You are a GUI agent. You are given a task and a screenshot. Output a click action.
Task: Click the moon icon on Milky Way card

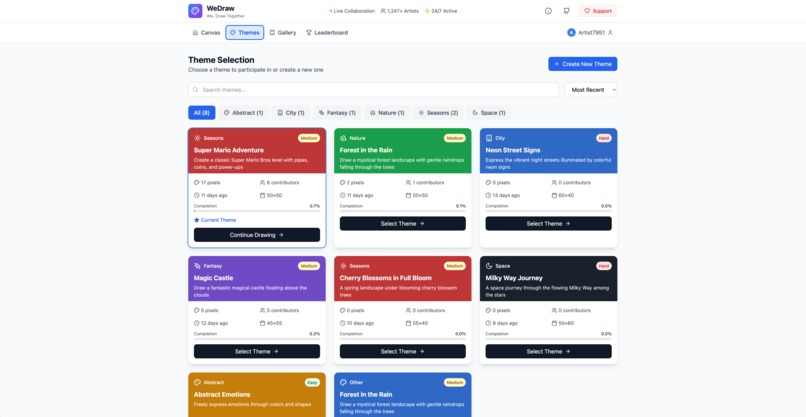[489, 266]
